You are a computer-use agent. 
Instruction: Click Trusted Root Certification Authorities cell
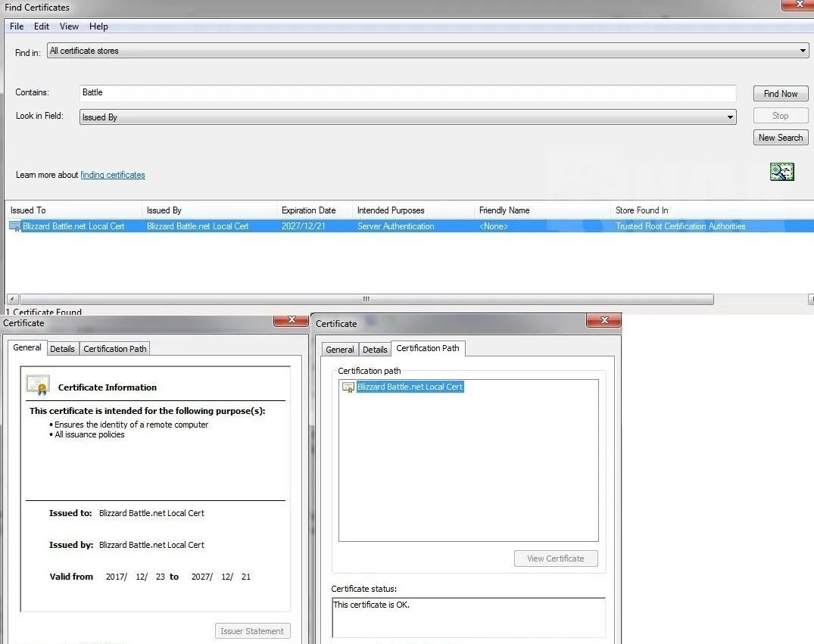tap(680, 226)
